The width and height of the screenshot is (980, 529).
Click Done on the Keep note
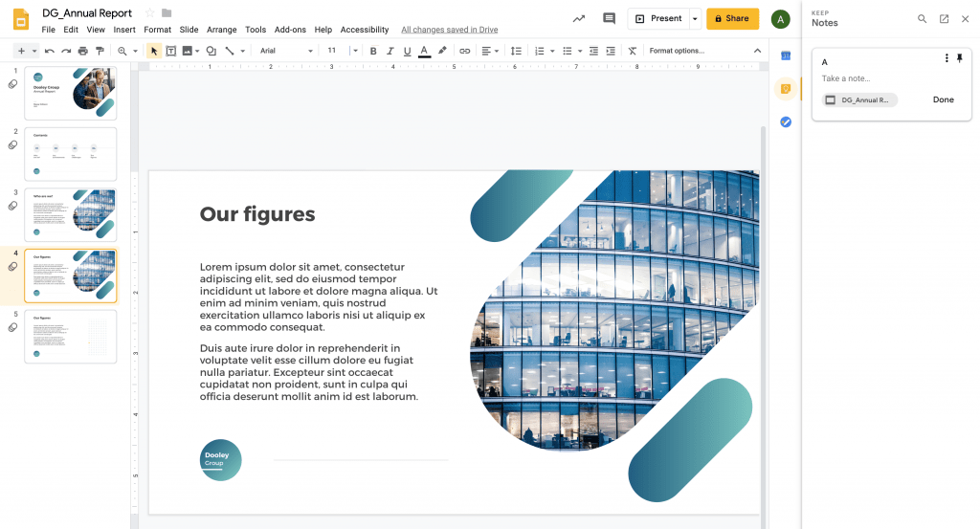(943, 99)
